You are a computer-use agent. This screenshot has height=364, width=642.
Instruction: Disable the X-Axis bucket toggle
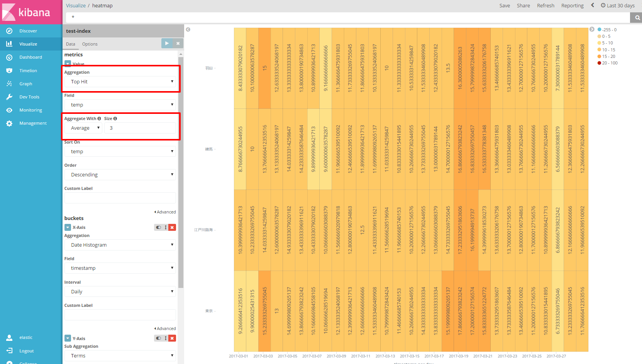pyautogui.click(x=159, y=227)
